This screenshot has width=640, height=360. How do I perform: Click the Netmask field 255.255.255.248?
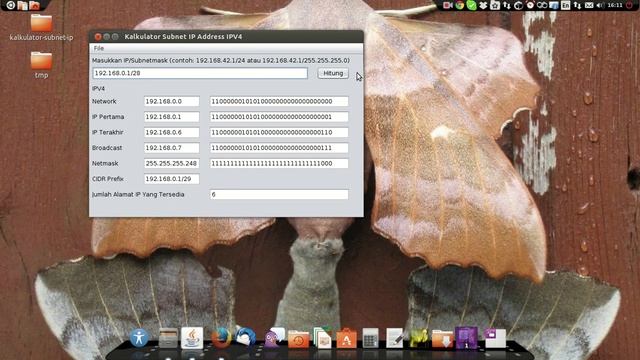[x=171, y=163]
